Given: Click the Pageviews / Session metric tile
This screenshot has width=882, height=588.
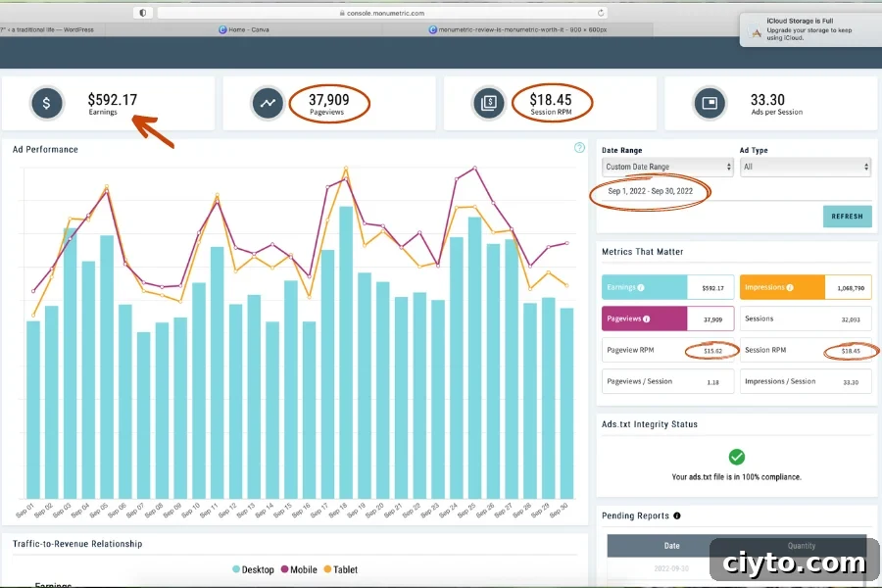Looking at the screenshot, I should pos(667,381).
